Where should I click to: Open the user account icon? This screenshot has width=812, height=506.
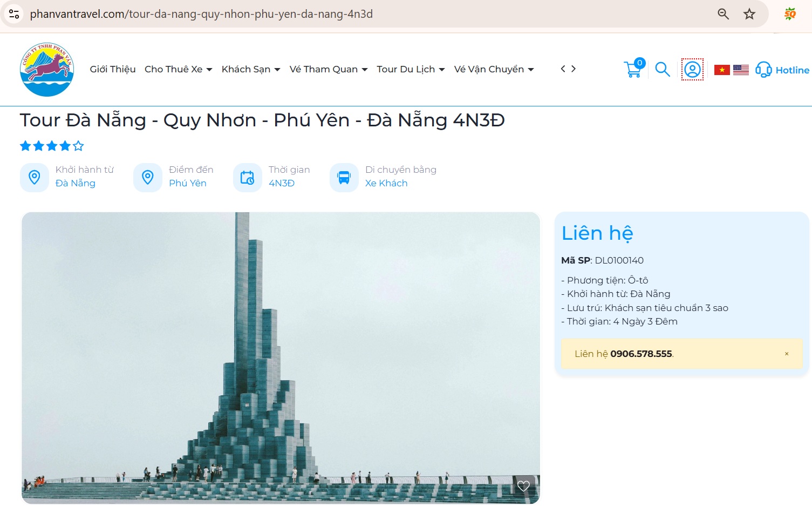tap(692, 69)
